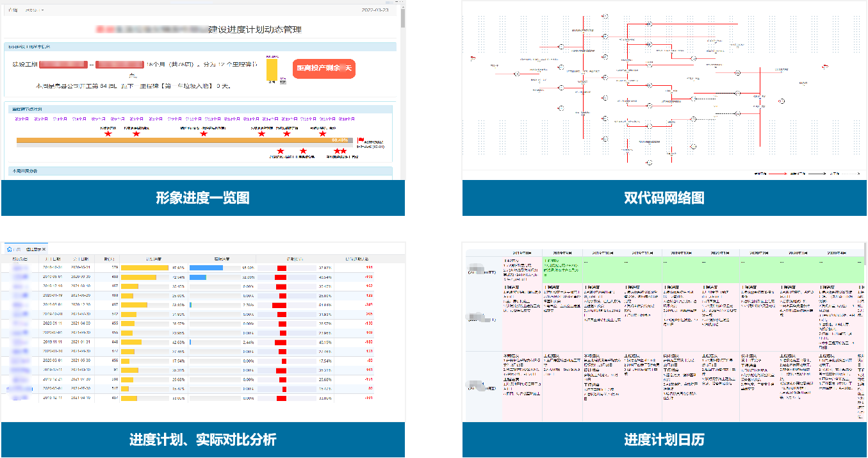Expand the breadcrumb dropdown in the top-left bar

pos(42,10)
